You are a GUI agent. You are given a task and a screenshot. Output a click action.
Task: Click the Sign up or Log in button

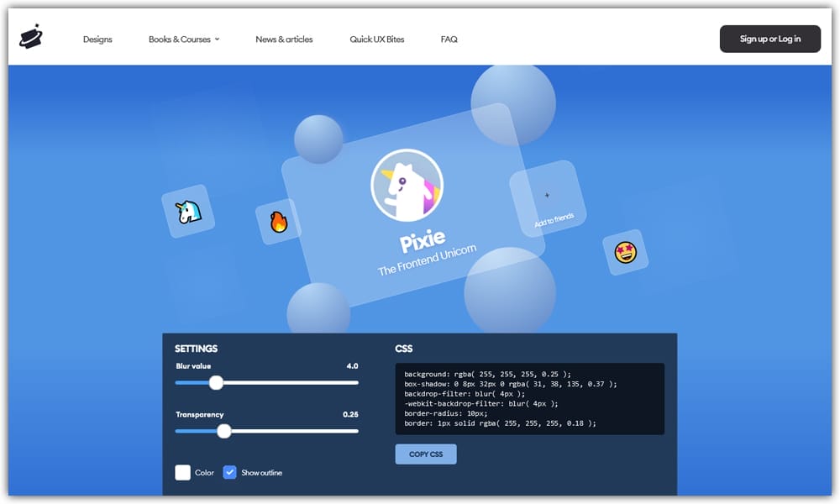(769, 38)
